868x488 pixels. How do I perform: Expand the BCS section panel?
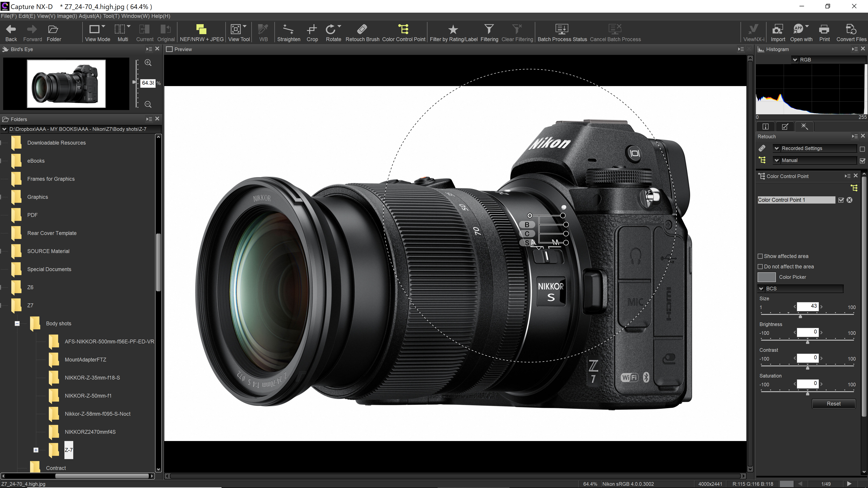(x=761, y=288)
